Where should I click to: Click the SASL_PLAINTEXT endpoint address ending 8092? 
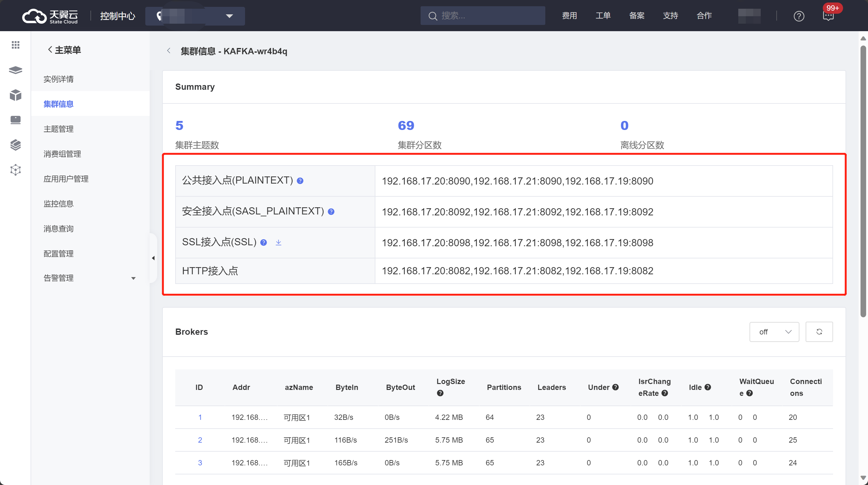click(517, 212)
